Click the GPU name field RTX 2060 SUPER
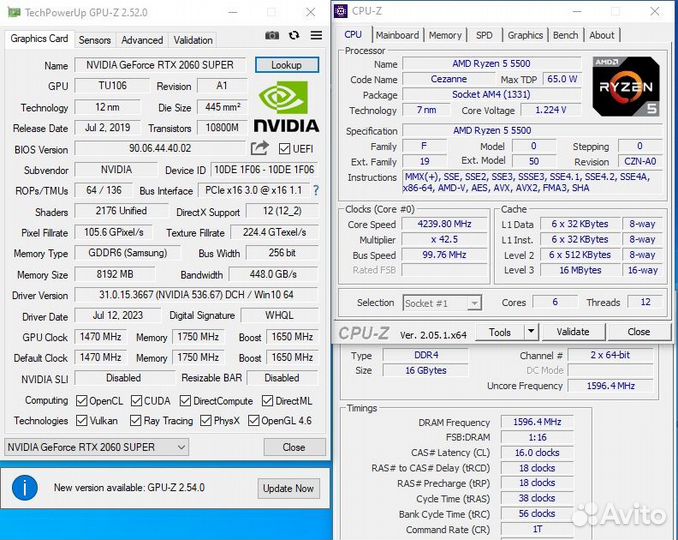 [160, 65]
